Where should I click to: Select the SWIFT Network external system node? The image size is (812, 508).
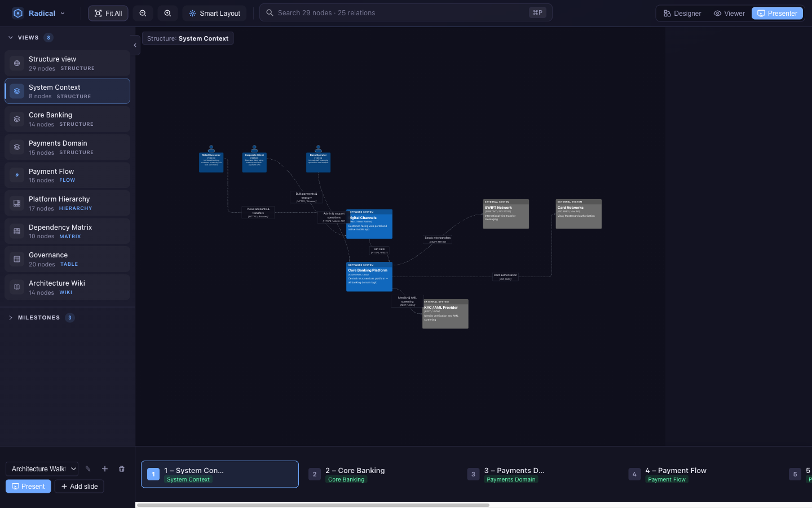click(506, 214)
